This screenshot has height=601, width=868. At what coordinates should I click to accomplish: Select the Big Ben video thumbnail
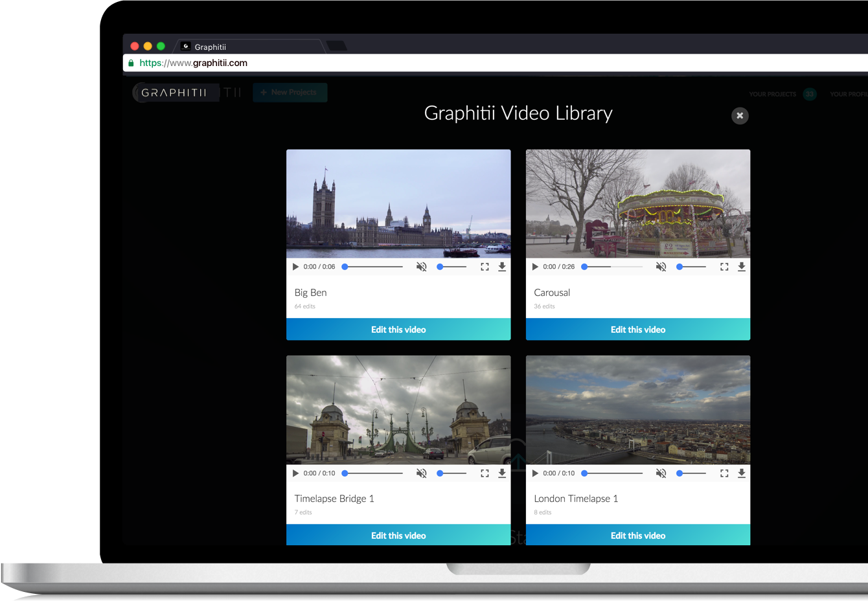pyautogui.click(x=398, y=204)
